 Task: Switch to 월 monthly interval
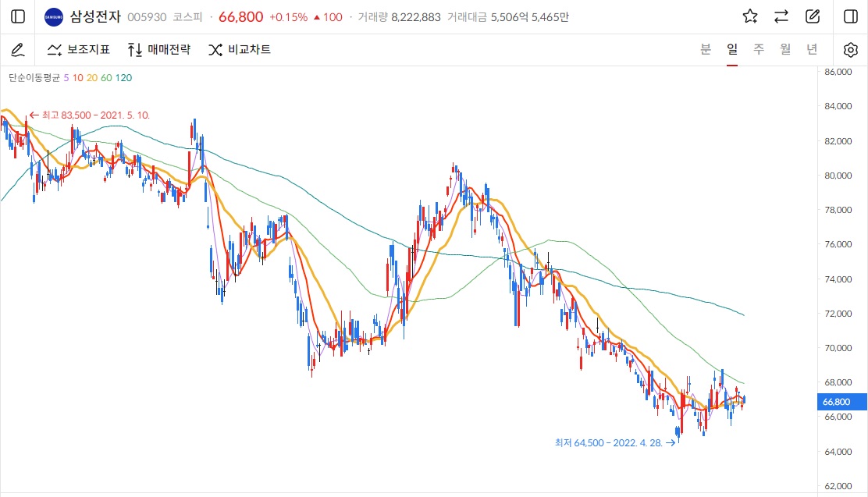[785, 49]
